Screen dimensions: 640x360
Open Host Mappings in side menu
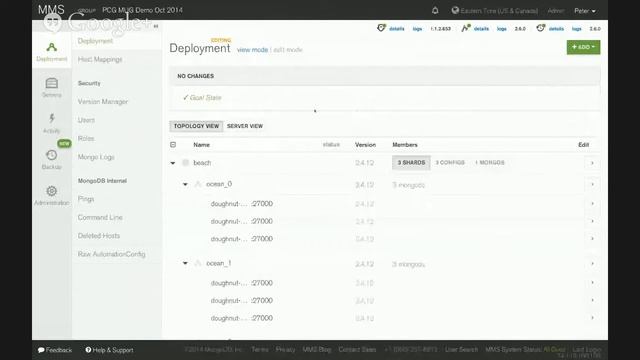tap(100, 60)
